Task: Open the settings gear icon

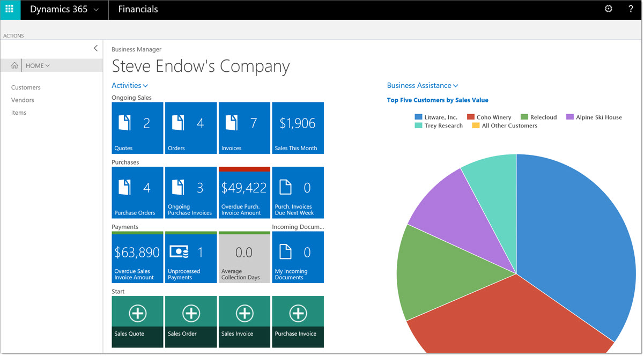Action: point(608,9)
